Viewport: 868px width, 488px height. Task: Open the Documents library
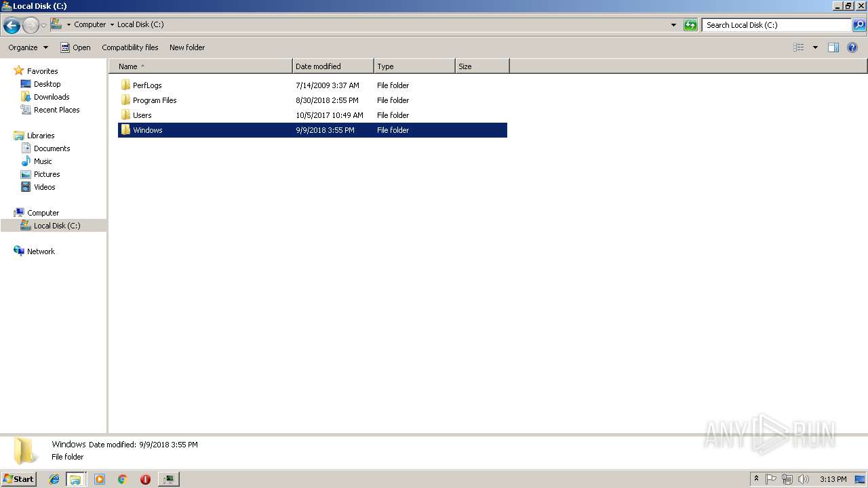(x=52, y=148)
